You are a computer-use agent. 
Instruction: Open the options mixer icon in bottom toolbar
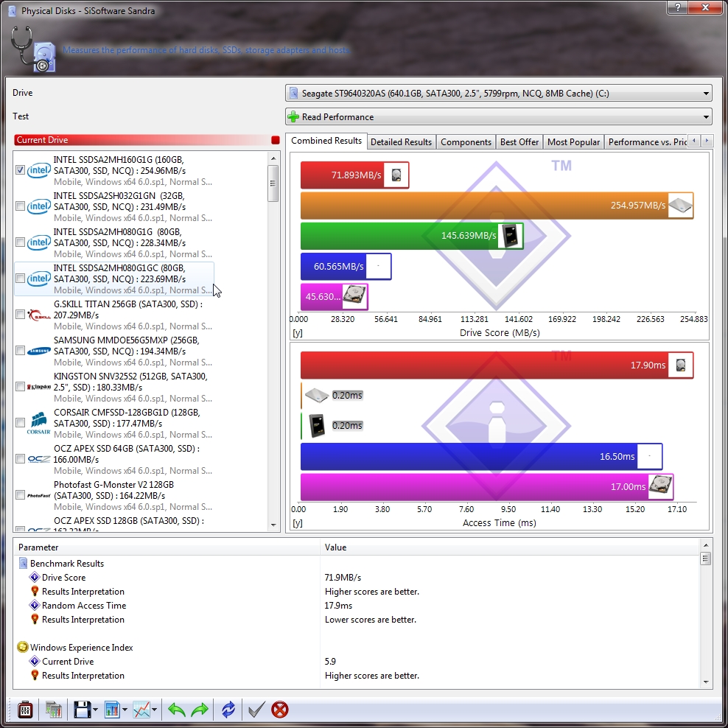coord(25,710)
